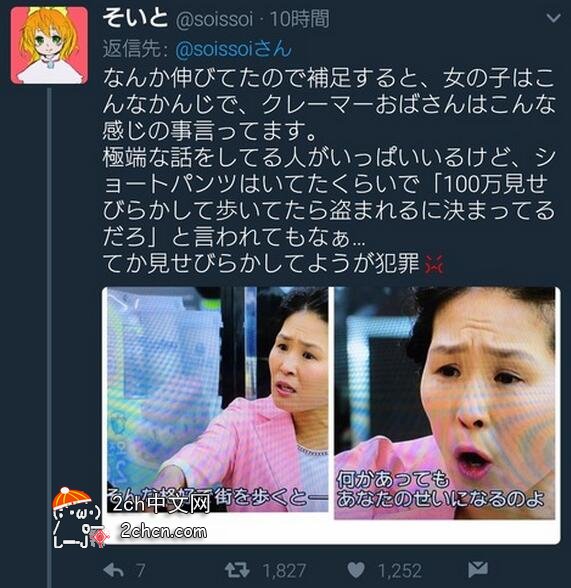The height and width of the screenshot is (588, 571).
Task: Click the tweet body text
Action: pos(328,171)
